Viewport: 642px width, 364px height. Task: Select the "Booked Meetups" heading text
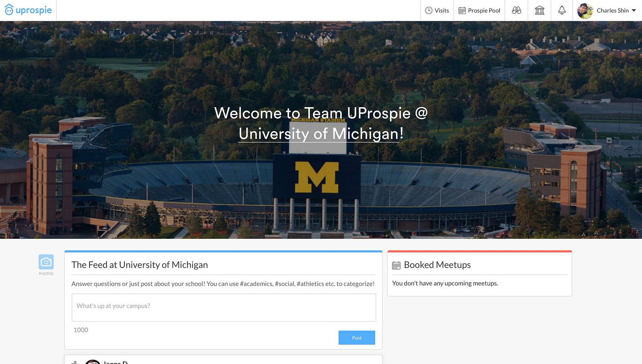point(437,265)
